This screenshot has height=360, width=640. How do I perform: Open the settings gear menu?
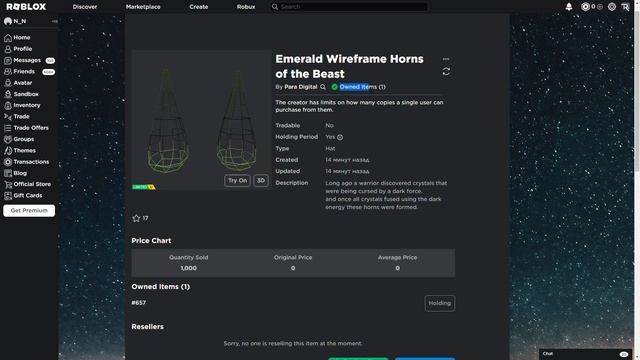[611, 7]
